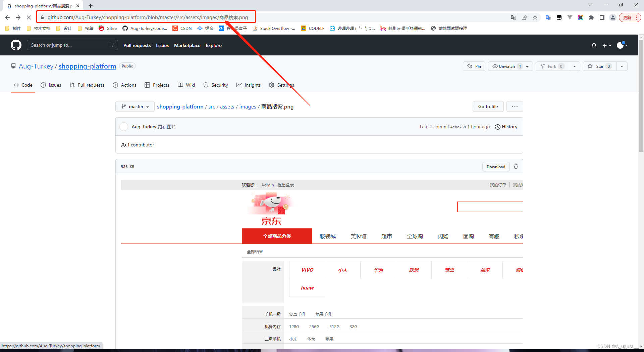Click the Go to file button
The height and width of the screenshot is (352, 644).
[488, 106]
